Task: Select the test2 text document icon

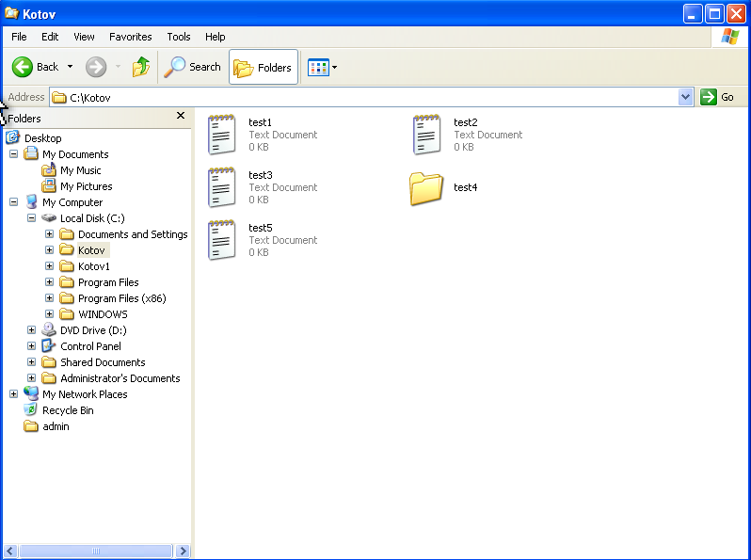Action: (426, 135)
